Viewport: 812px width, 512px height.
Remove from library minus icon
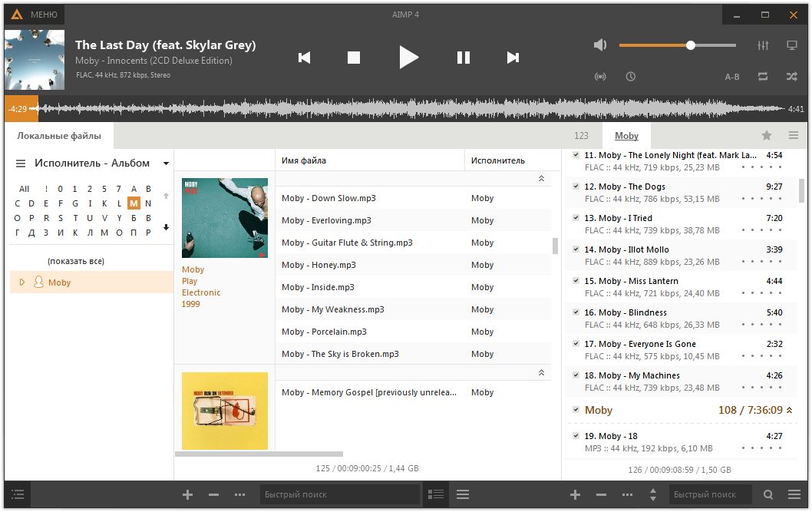pyautogui.click(x=213, y=495)
